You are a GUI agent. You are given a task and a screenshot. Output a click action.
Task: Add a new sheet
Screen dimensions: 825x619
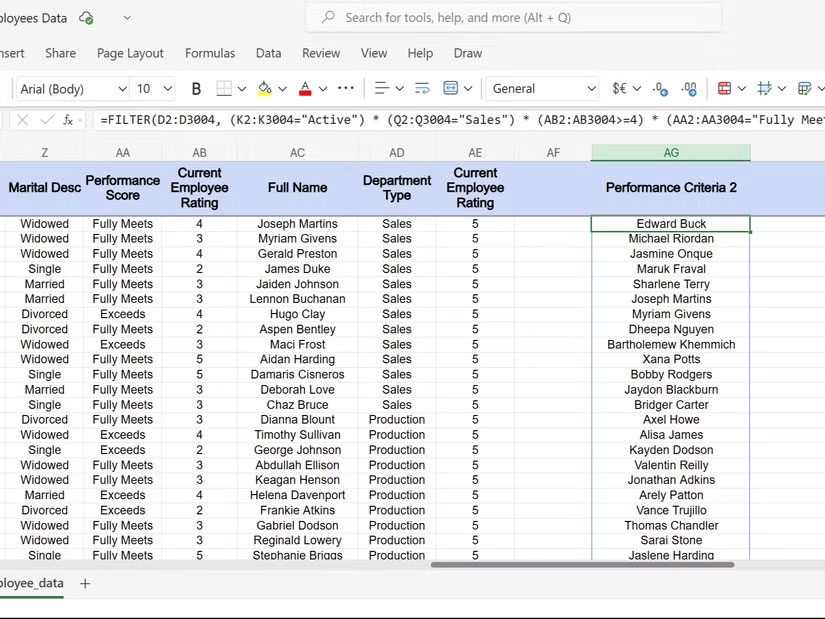[x=85, y=583]
